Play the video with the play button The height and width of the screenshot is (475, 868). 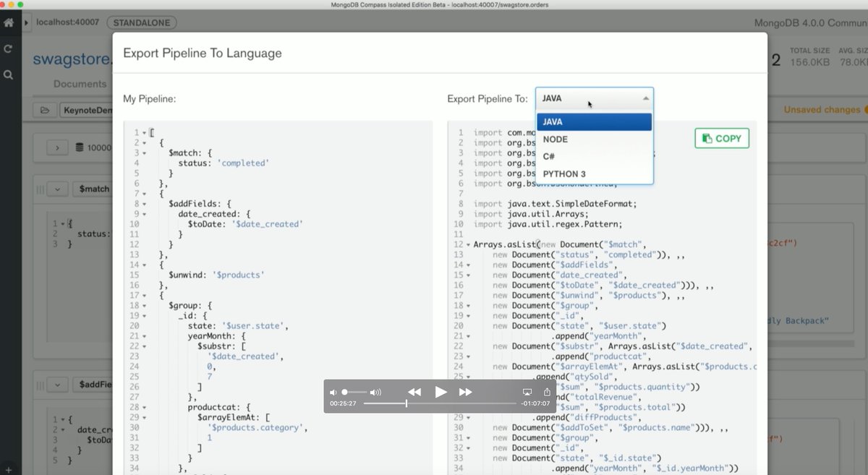pyautogui.click(x=441, y=392)
